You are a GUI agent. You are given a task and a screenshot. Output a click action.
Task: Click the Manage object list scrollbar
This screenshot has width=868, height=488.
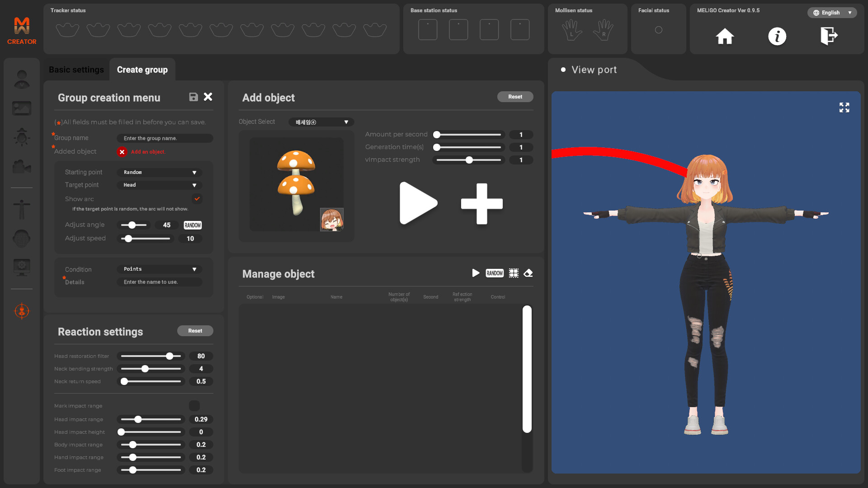pyautogui.click(x=527, y=369)
